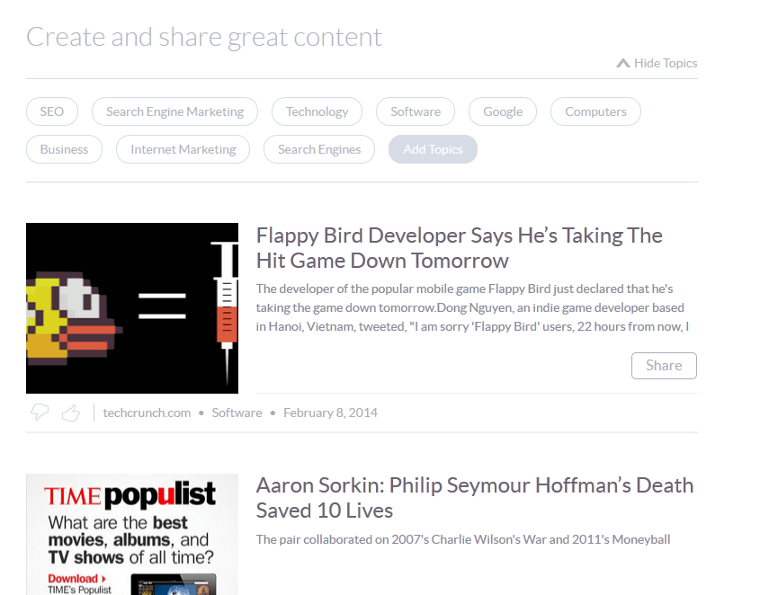
Task: Share the Flappy Bird article
Action: tap(664, 365)
